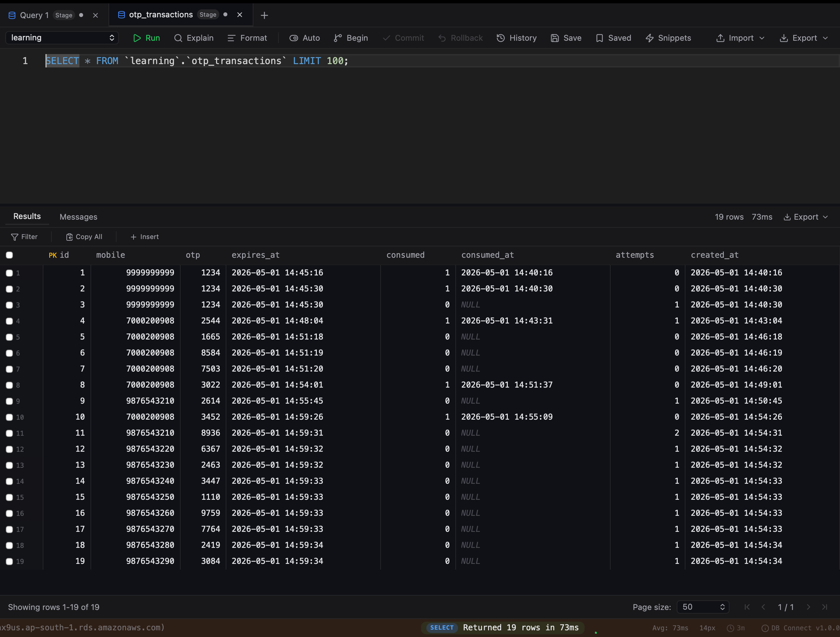840x637 pixels.
Task: Open Saved queries list
Action: (613, 38)
